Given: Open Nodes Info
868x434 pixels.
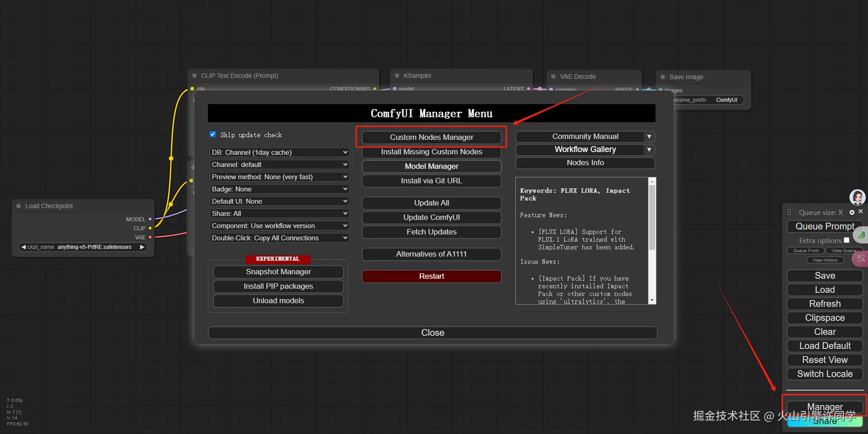Looking at the screenshot, I should (x=585, y=163).
